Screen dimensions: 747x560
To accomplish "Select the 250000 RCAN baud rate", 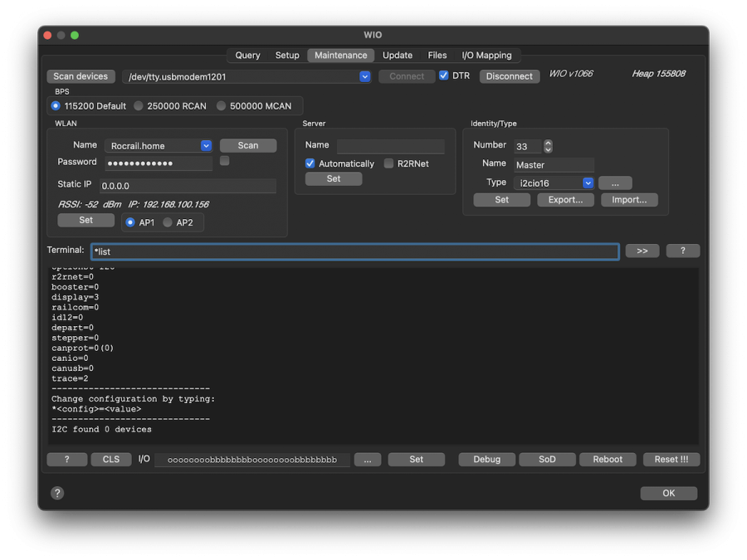I will (139, 105).
